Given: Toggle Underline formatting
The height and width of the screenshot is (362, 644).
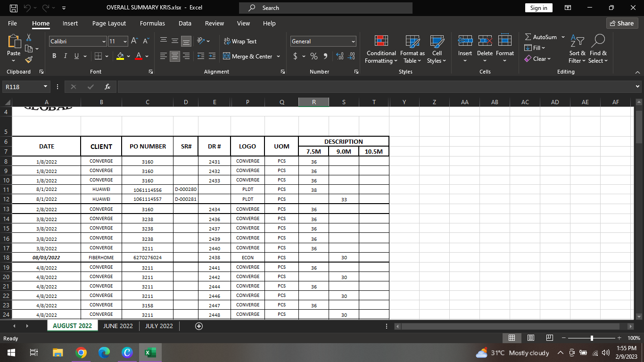Looking at the screenshot, I should pos(76,57).
